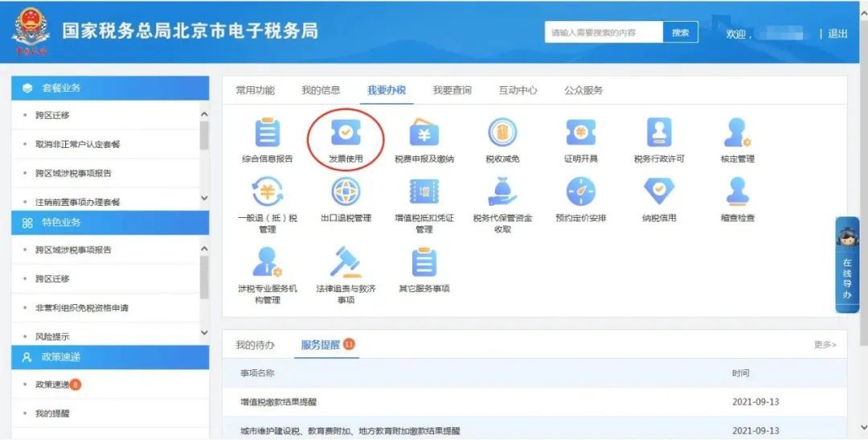Open 纳税信用 diamond icon

pyautogui.click(x=659, y=191)
